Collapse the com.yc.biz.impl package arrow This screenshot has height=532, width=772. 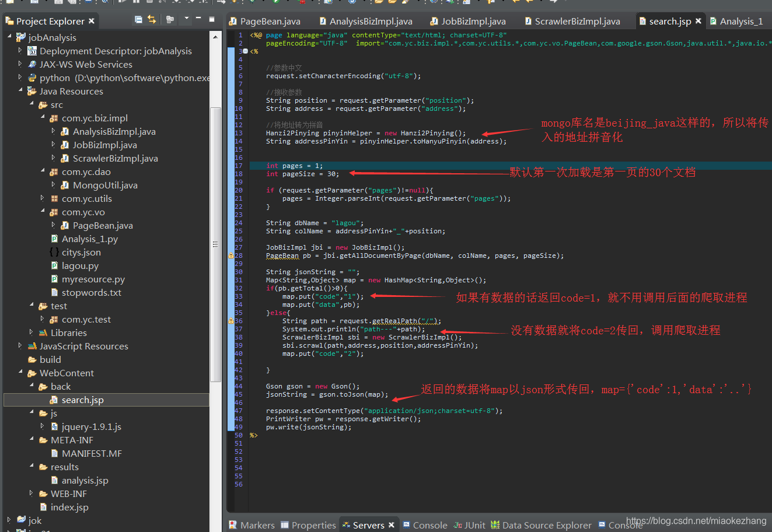43,118
